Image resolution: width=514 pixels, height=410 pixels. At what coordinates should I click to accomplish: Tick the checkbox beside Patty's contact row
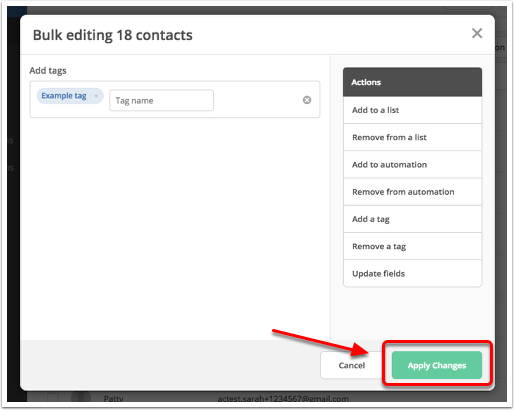(x=52, y=397)
